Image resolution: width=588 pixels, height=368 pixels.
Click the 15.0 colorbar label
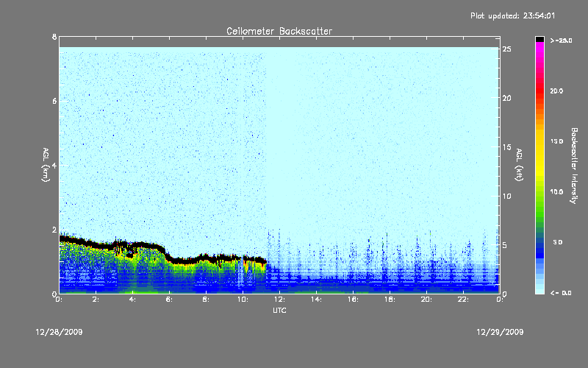(x=557, y=141)
